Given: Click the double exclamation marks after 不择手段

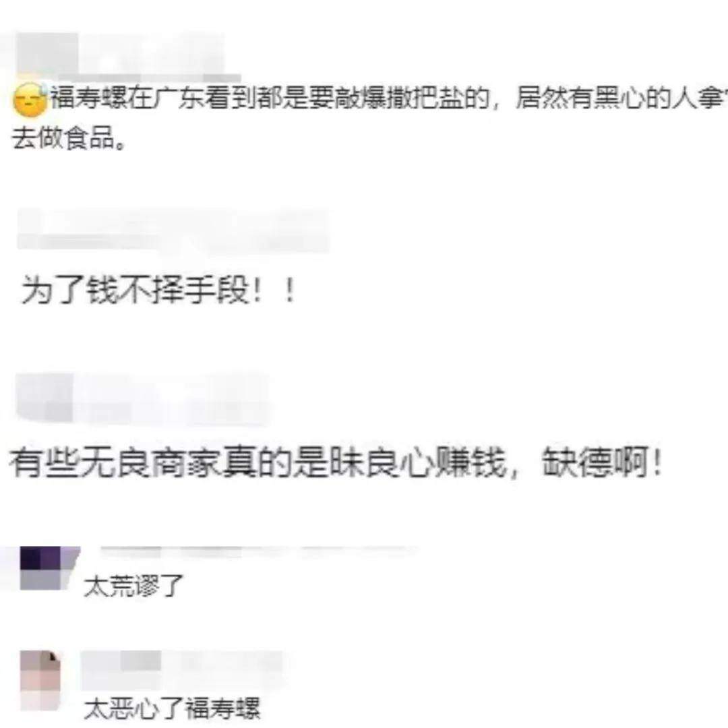Looking at the screenshot, I should pyautogui.click(x=274, y=290).
